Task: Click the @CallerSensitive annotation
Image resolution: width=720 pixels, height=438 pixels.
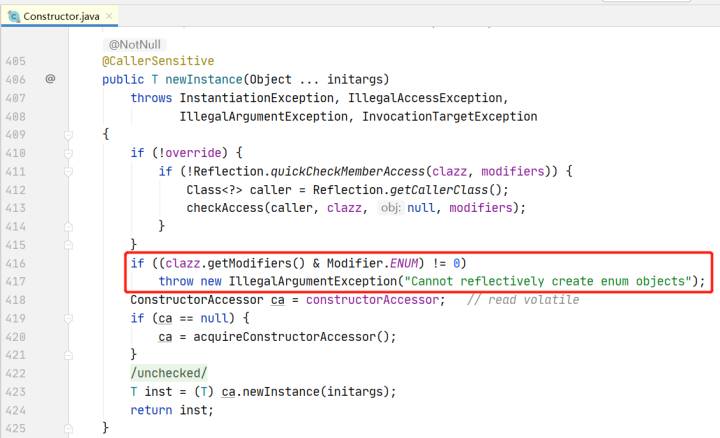Action: click(x=158, y=61)
